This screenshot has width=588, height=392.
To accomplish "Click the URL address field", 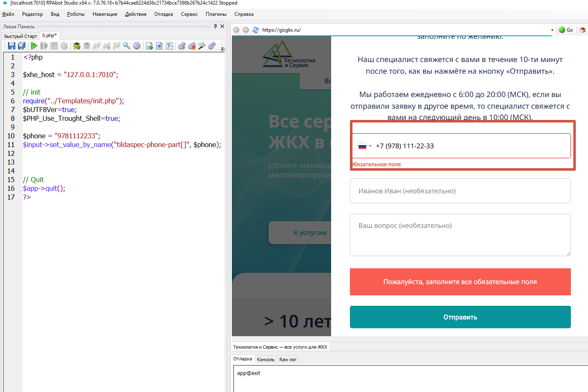I will click(405, 30).
